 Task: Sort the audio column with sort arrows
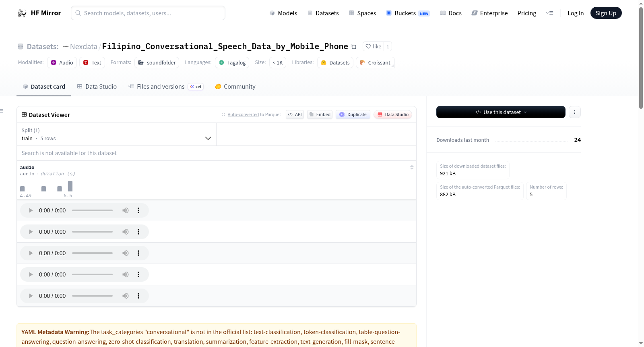[412, 167]
